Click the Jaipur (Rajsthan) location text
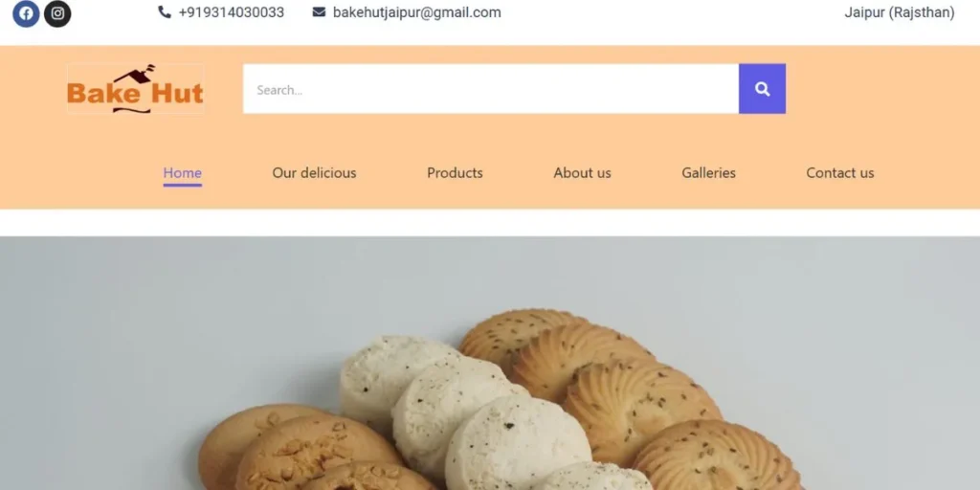980x490 pixels. coord(900,12)
